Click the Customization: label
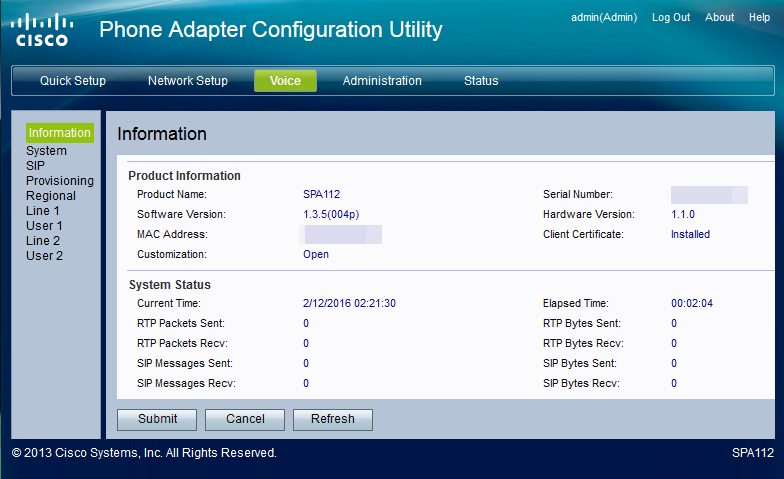 point(172,254)
